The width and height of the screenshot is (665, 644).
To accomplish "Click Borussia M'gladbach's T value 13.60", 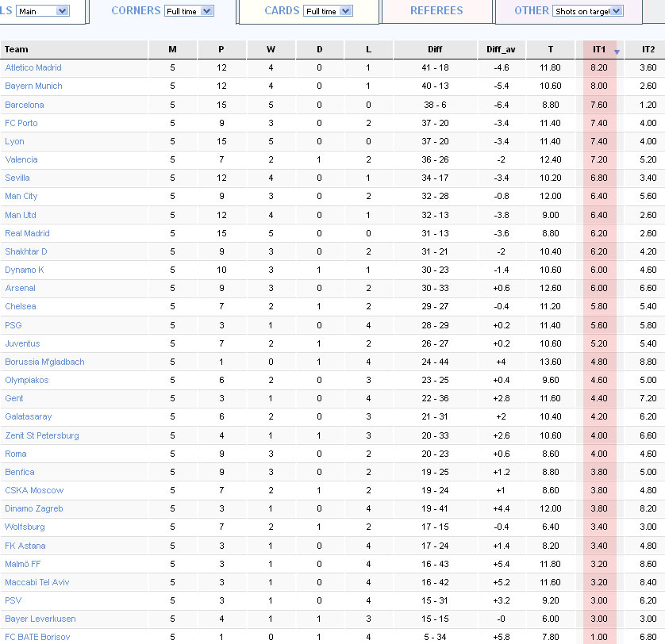I will point(551,362).
